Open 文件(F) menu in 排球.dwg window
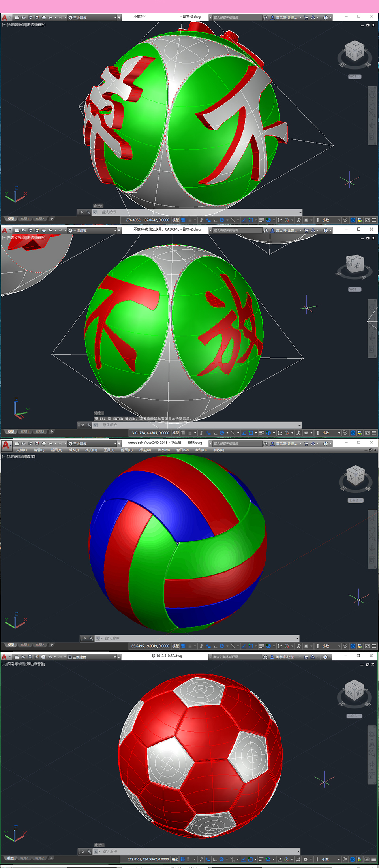Image resolution: width=379 pixels, height=868 pixels. (x=21, y=450)
